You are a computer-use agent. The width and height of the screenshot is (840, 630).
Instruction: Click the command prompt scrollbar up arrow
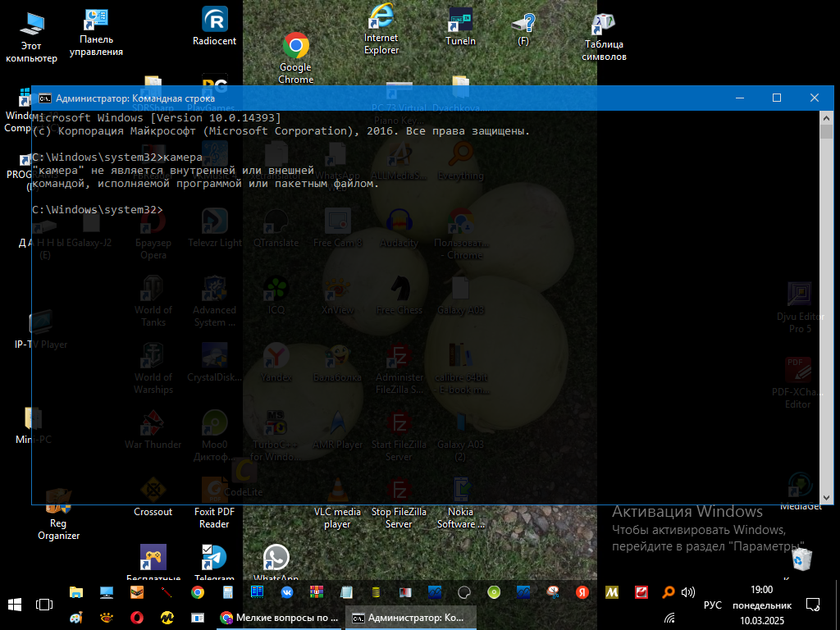coord(826,117)
